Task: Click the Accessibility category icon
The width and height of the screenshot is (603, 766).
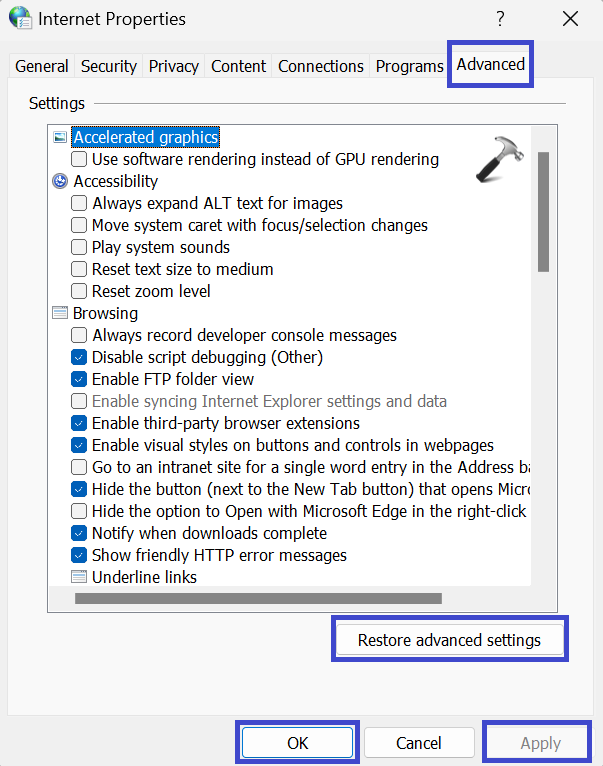Action: (60, 181)
